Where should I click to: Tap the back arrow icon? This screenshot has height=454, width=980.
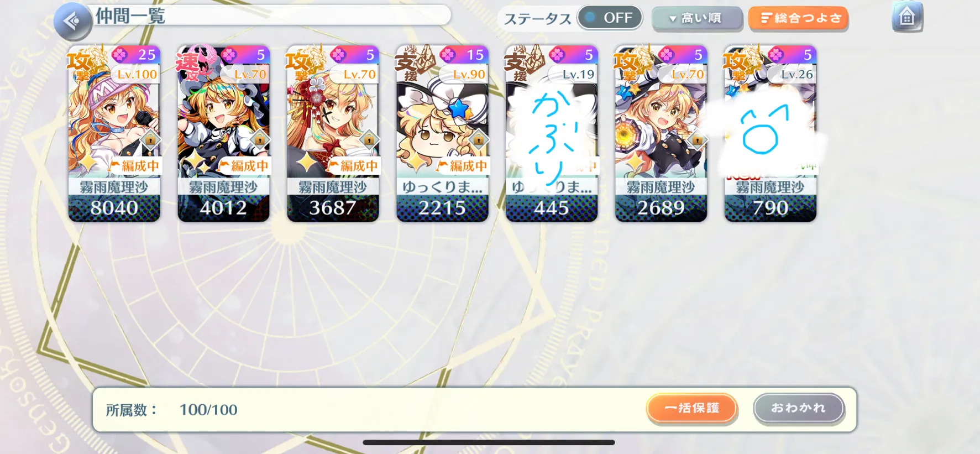[72, 22]
